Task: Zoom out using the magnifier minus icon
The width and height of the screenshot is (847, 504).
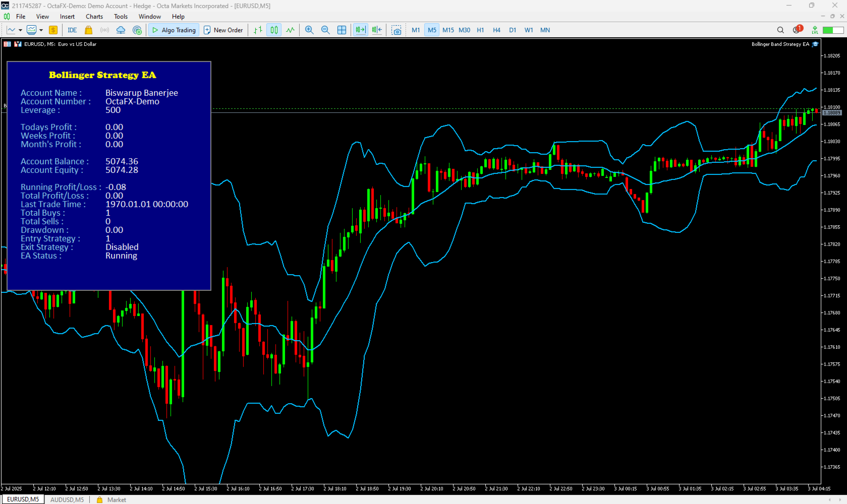Action: click(x=325, y=30)
